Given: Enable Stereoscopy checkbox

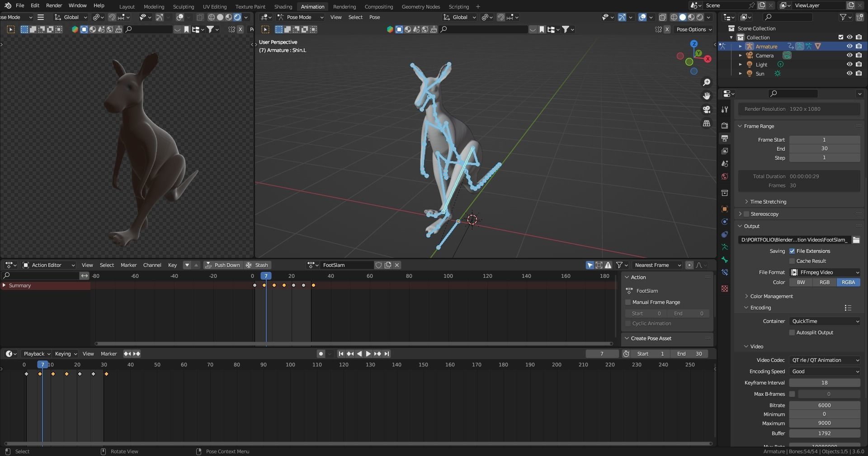Looking at the screenshot, I should (x=746, y=214).
